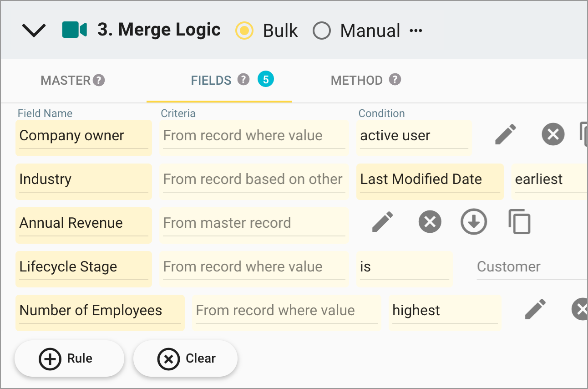Edit the Annual Revenue rule
Image resolution: width=588 pixels, height=389 pixels.
coord(383,222)
